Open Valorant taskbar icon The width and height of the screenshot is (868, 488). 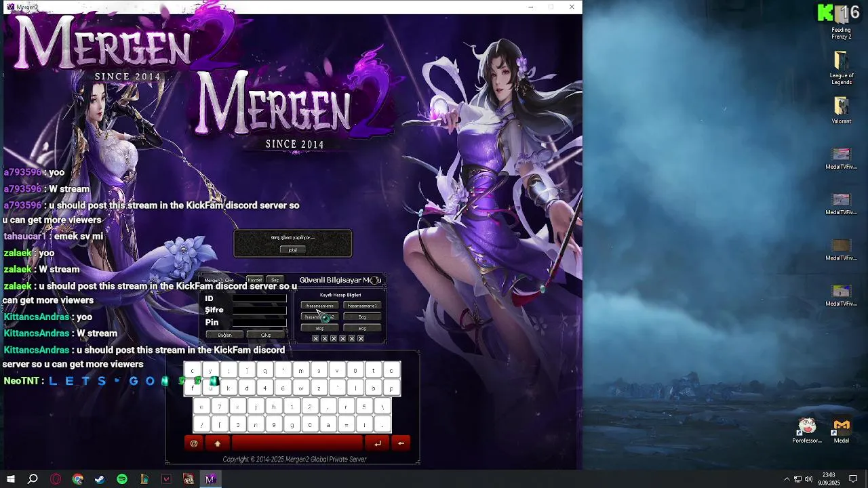click(166, 479)
